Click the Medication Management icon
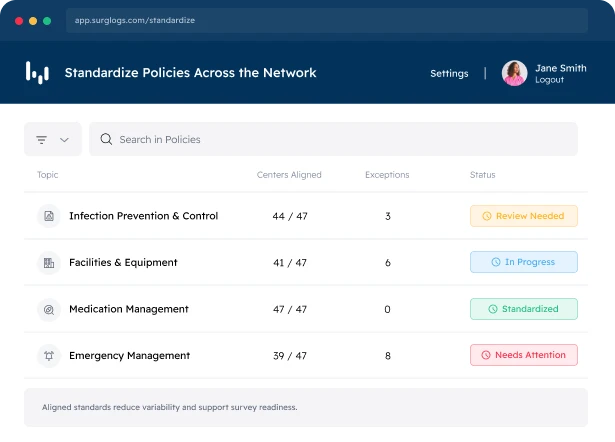This screenshot has width=615, height=442. coord(49,309)
